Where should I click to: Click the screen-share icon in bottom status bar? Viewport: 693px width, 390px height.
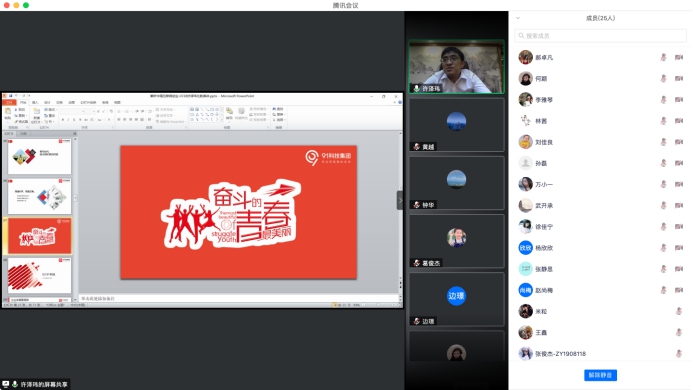[x=5, y=384]
